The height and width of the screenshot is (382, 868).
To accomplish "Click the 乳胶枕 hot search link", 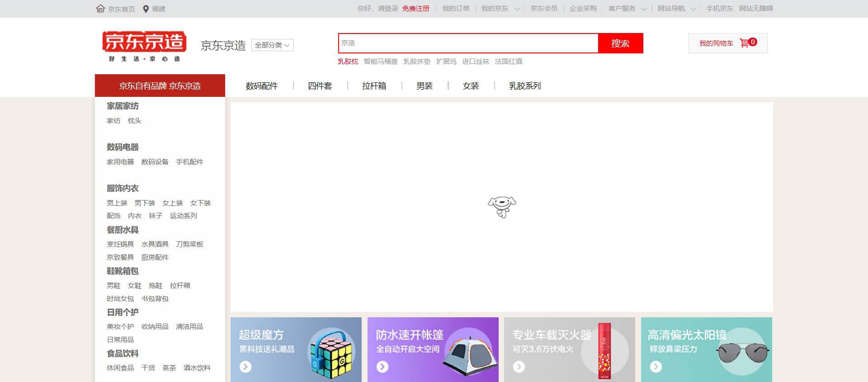I will (x=348, y=62).
